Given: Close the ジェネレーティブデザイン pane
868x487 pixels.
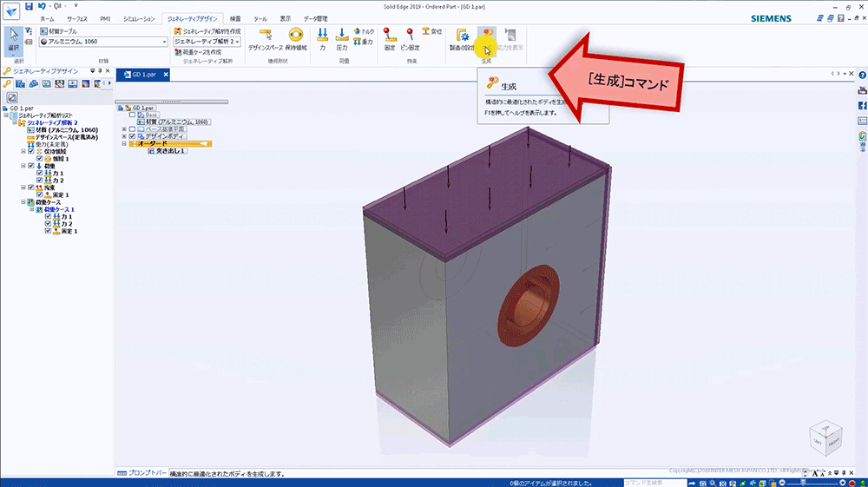Looking at the screenshot, I should (x=108, y=71).
